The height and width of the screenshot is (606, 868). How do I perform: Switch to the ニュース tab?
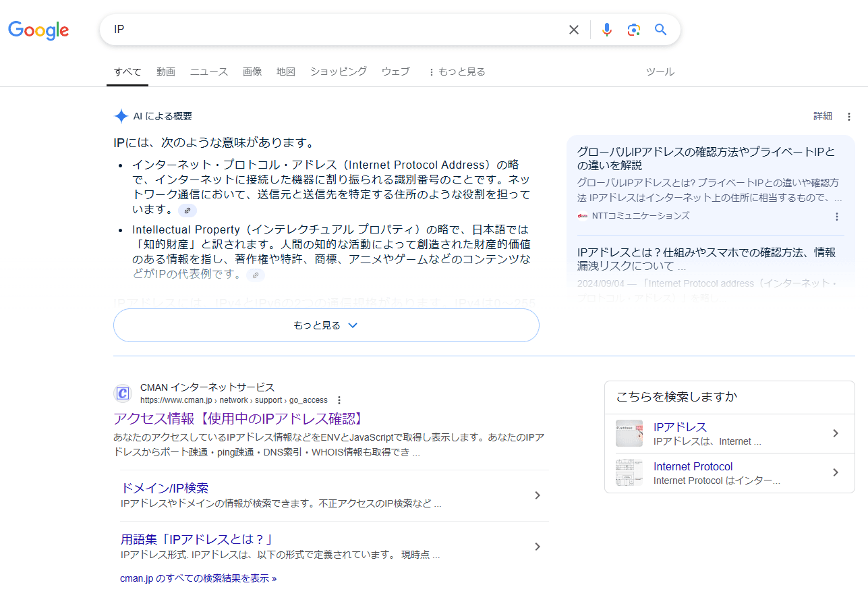(x=209, y=72)
